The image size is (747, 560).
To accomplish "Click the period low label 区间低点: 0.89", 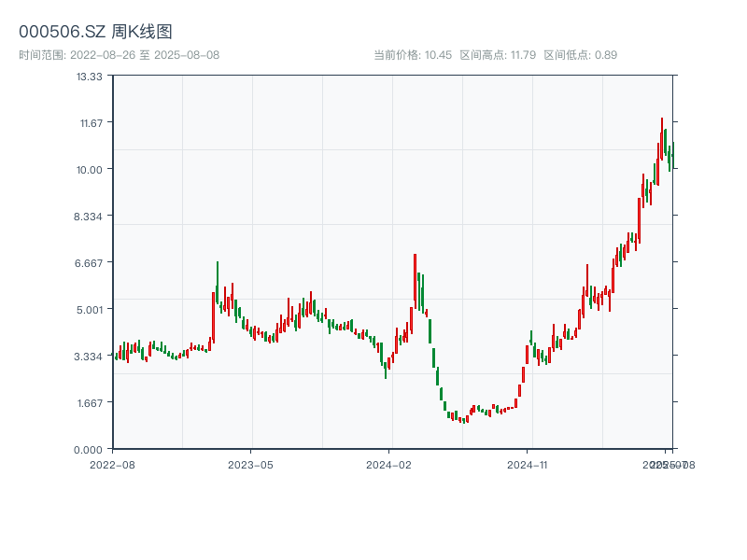I will click(580, 55).
